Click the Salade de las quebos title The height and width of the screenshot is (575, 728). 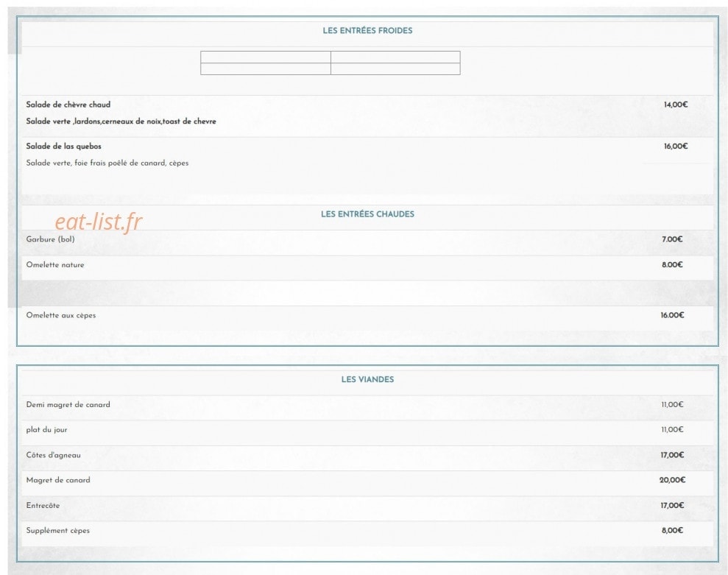(x=63, y=147)
